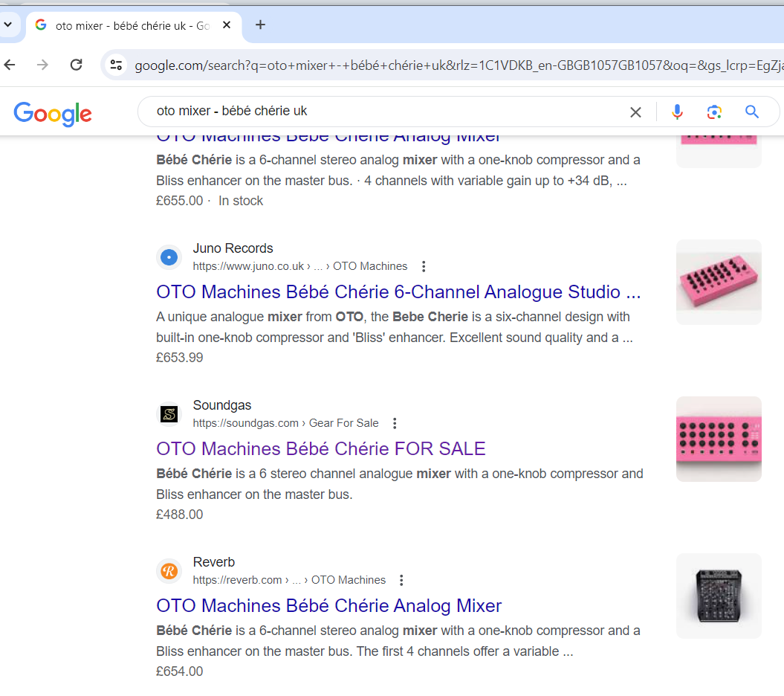This screenshot has width=784, height=696.
Task: Open more options for Juno Records result
Action: 424,266
